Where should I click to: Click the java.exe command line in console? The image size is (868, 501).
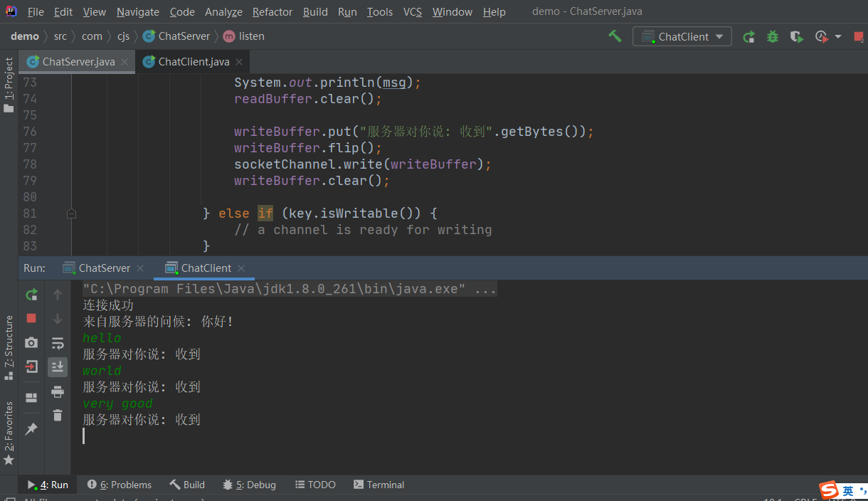coord(290,289)
